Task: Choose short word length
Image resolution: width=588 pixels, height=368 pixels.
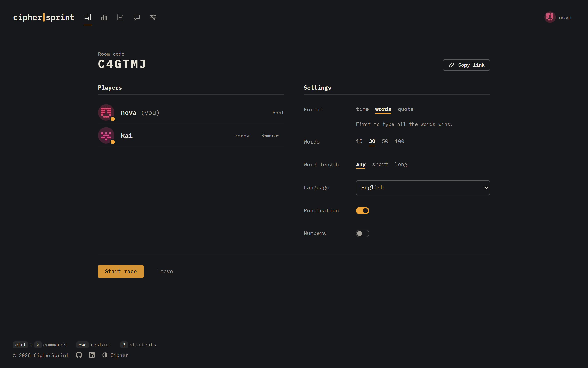Action: coord(380,164)
